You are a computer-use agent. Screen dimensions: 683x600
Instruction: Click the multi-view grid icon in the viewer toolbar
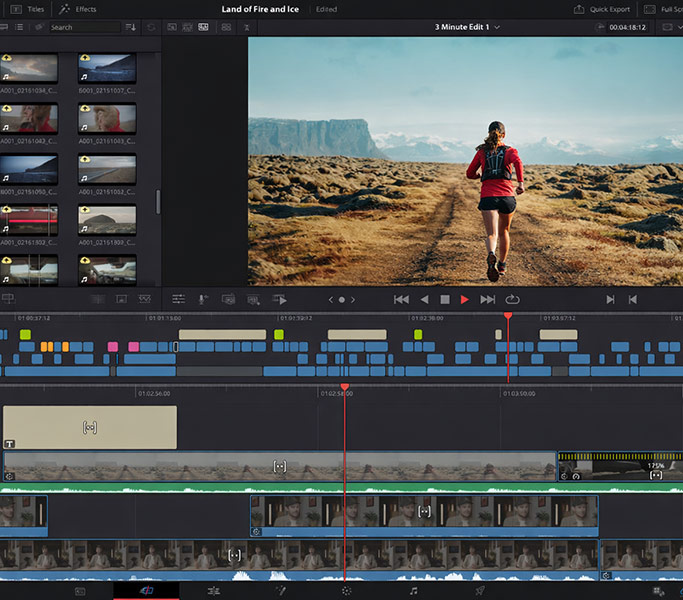click(226, 27)
